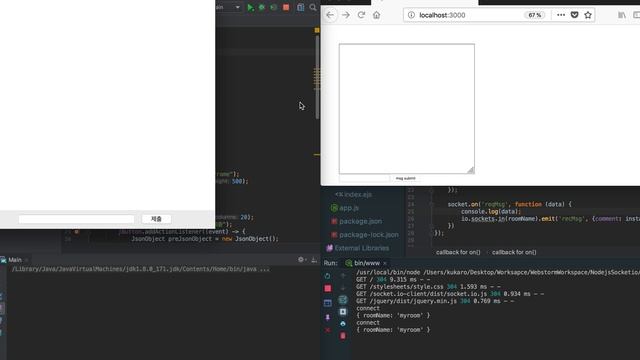Click the Pocket save icon
This screenshot has height=360, width=640.
[574, 15]
